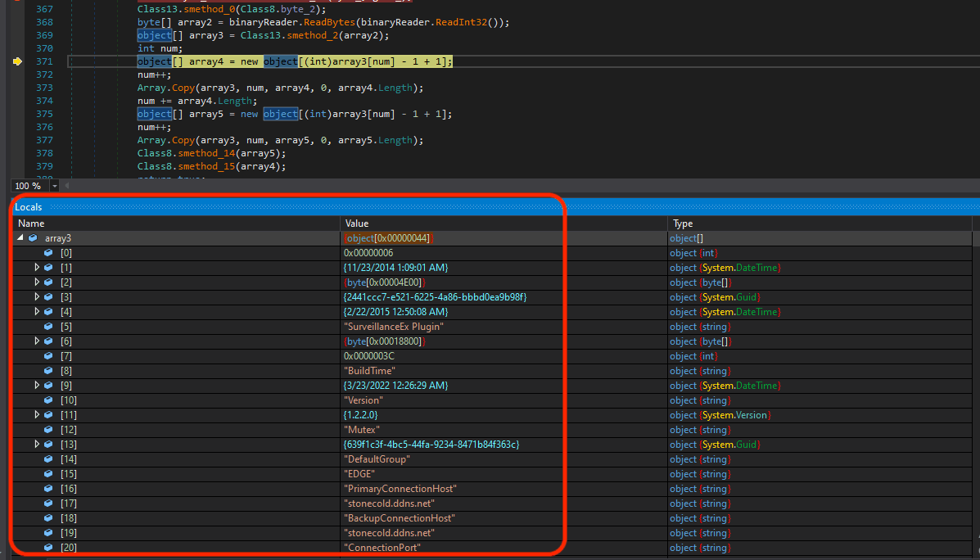The height and width of the screenshot is (560, 980).
Task: Open the 100 % zoom dropdown
Action: (54, 186)
